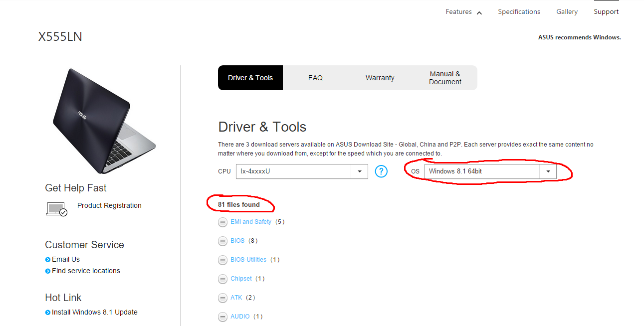Open the BIOS-Utilities link
This screenshot has height=326, width=644.
248,260
